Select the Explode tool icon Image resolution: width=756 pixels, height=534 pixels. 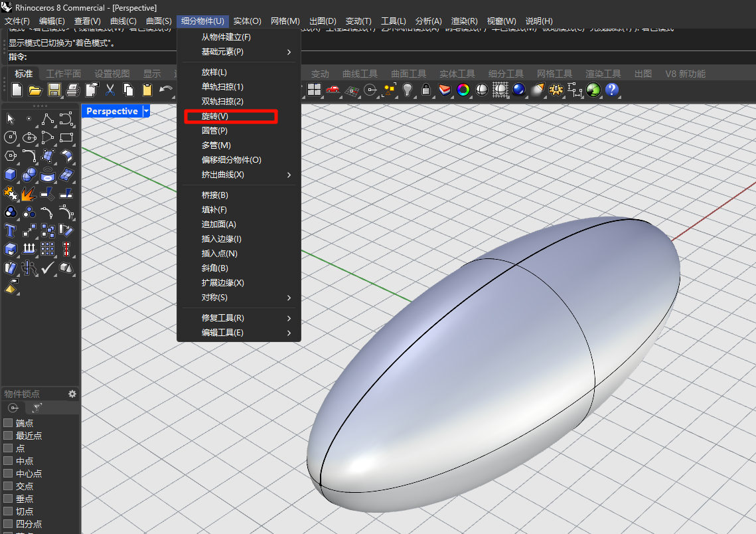coord(29,194)
